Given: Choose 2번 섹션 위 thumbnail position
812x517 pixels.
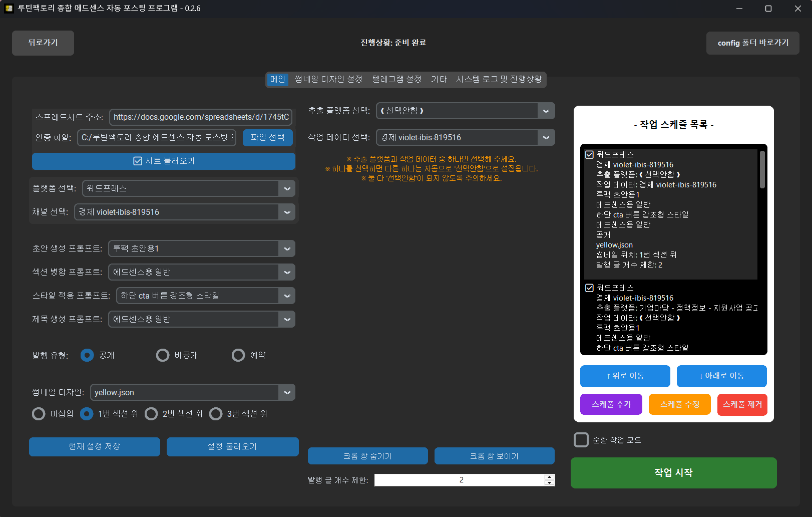Looking at the screenshot, I should [x=151, y=414].
